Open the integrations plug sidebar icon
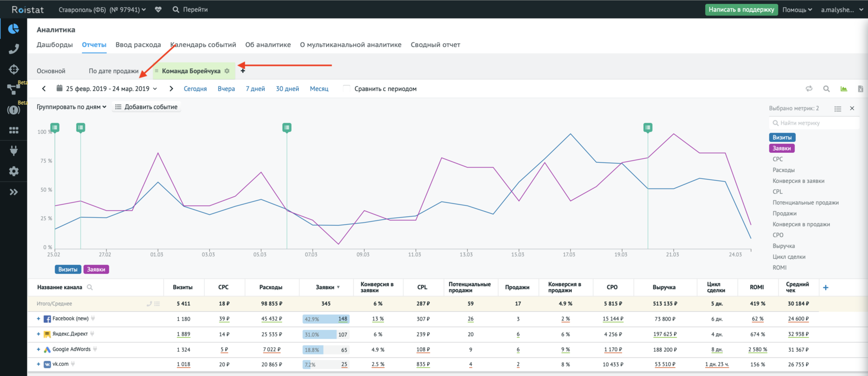The width and height of the screenshot is (868, 376). coord(13,150)
